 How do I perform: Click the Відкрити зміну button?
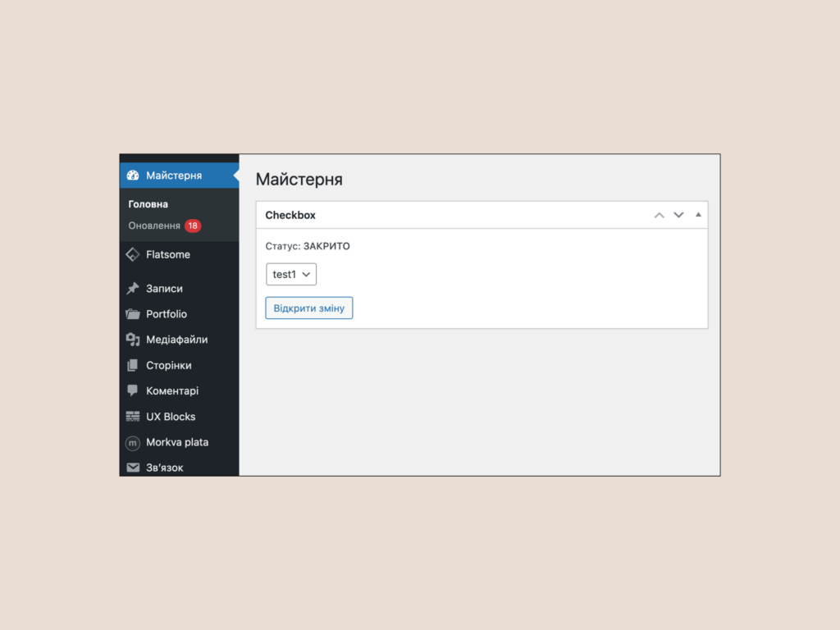(309, 308)
